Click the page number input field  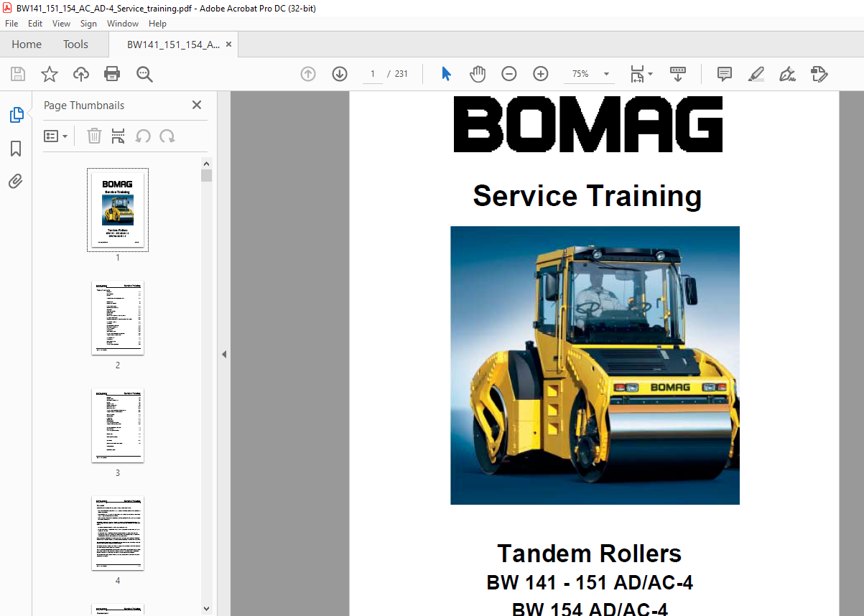373,74
